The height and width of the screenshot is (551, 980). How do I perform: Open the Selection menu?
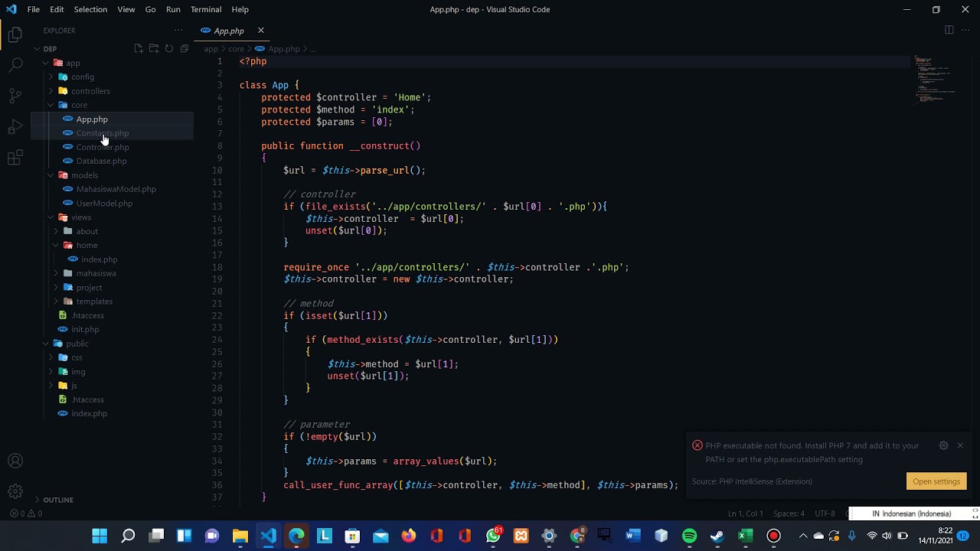[90, 9]
